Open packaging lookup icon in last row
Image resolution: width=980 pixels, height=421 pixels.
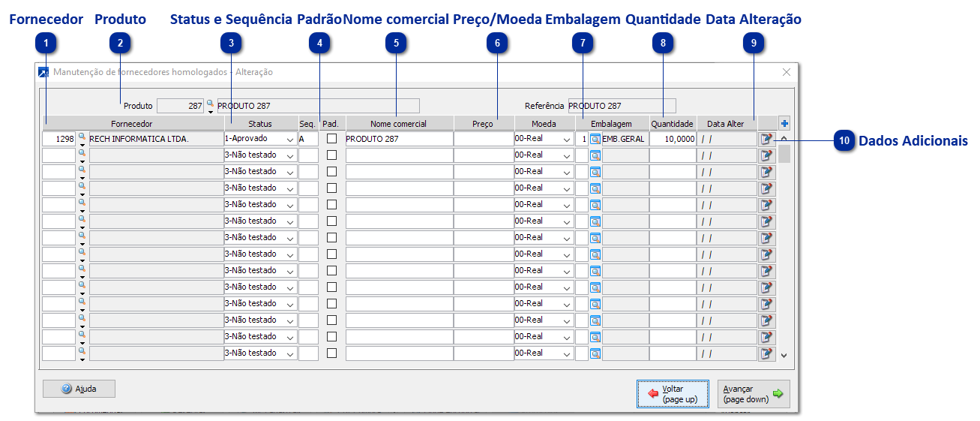pos(595,353)
